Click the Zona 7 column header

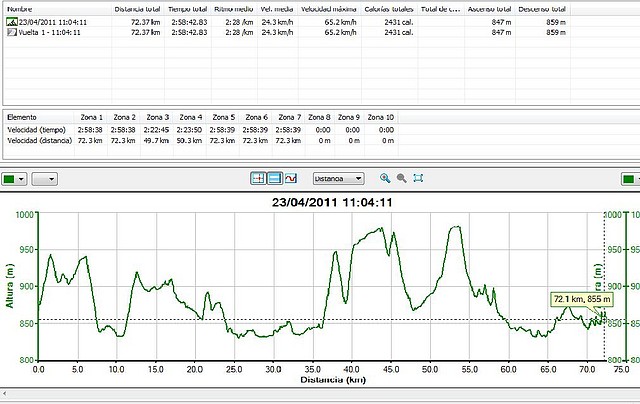pos(289,117)
